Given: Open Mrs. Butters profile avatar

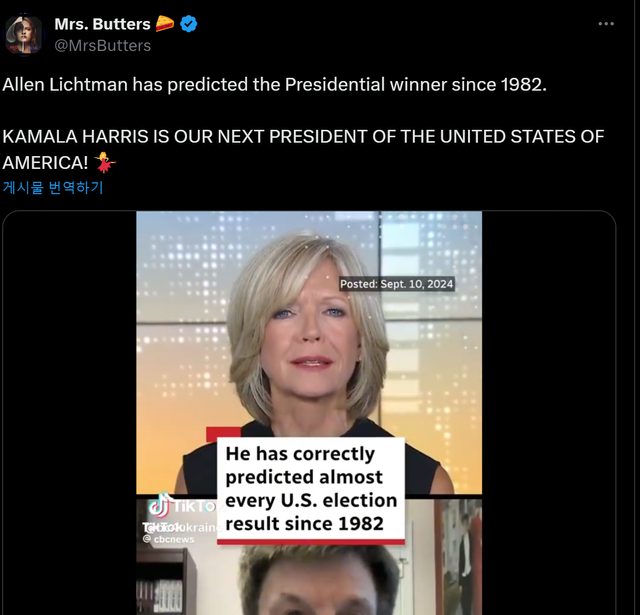Looking at the screenshot, I should [24, 34].
